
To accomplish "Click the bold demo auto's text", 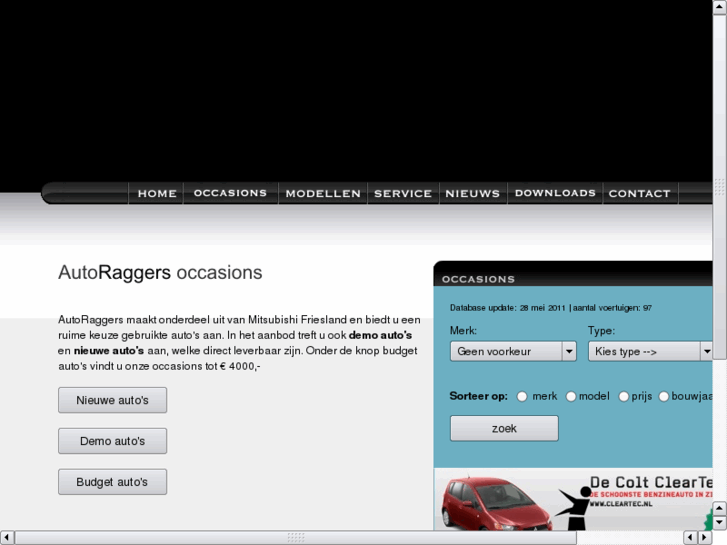I will [x=380, y=335].
